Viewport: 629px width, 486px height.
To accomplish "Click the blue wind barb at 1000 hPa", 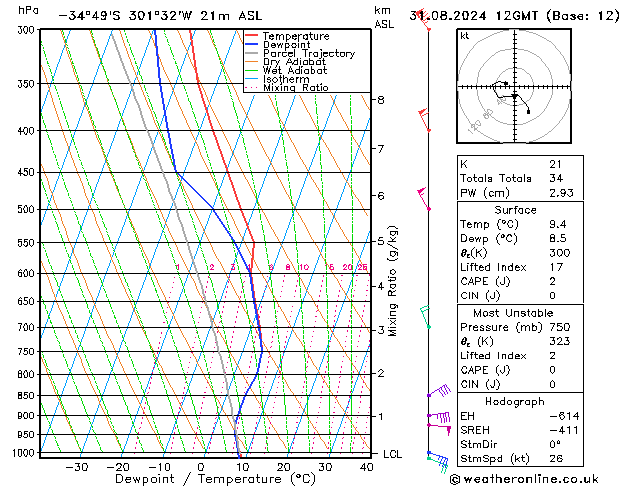I will (438, 458).
